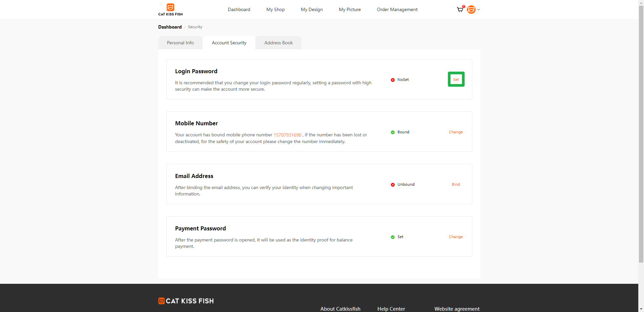Go to My Shop in navigation
Viewport: 644px width, 312px height.
tap(275, 9)
